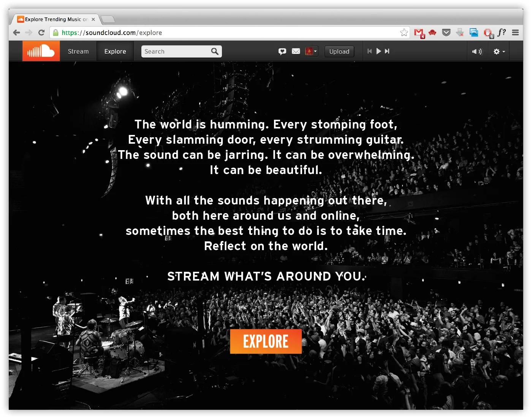Click the SoundCloud orange logo
532x417 pixels.
click(x=41, y=51)
